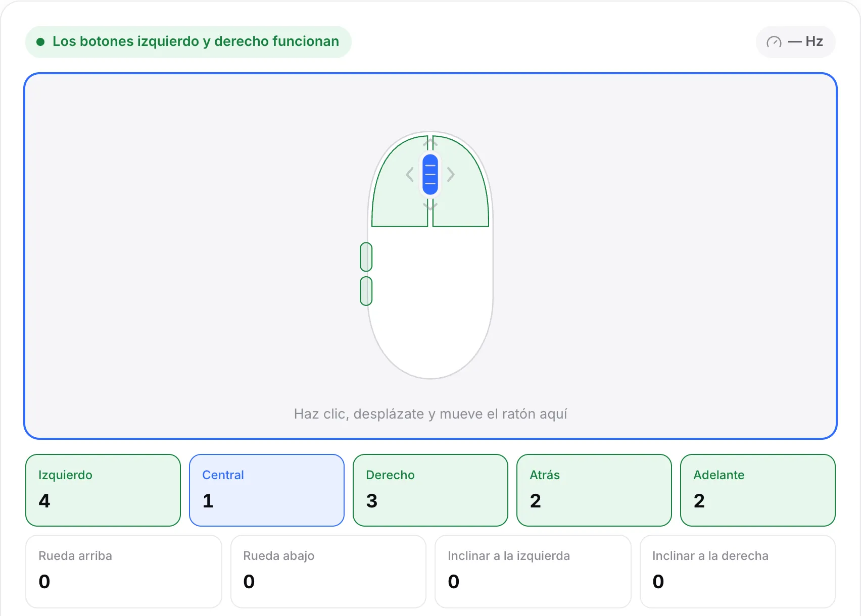
Task: Click the upper side button on the mouse diagram
Action: [x=366, y=257]
